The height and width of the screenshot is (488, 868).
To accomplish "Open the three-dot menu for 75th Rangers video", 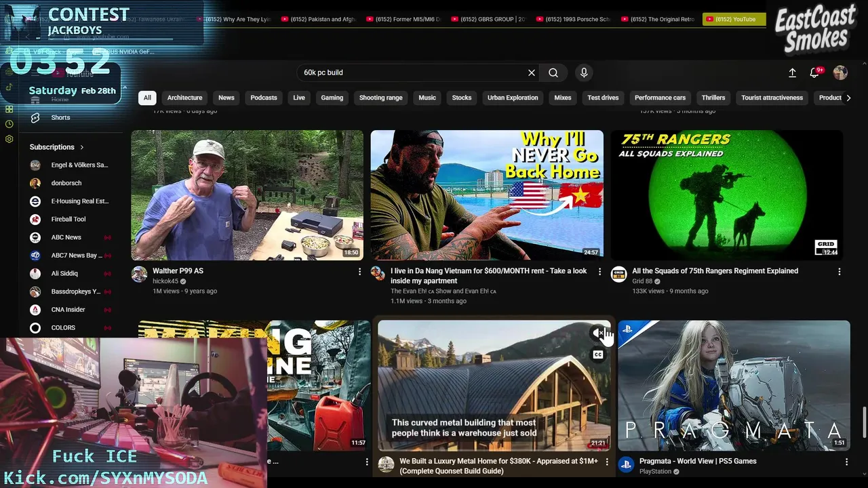I will (840, 272).
